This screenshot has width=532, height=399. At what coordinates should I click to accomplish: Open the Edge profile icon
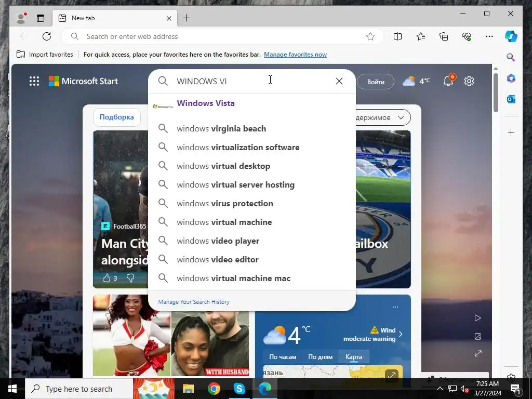(x=21, y=18)
